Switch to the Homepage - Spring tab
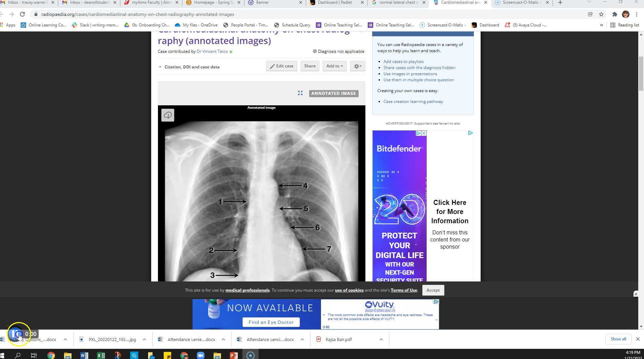Viewport: 644px width, 359px height. click(212, 2)
